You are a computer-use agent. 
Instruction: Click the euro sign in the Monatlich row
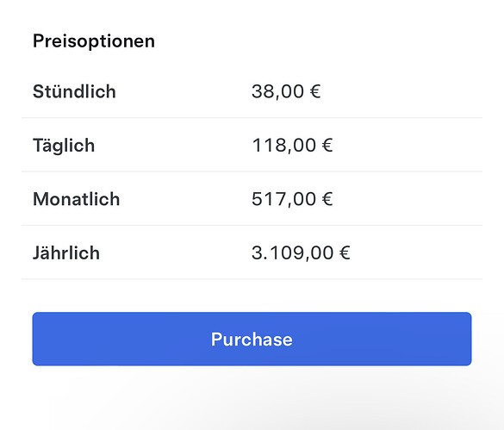point(327,198)
